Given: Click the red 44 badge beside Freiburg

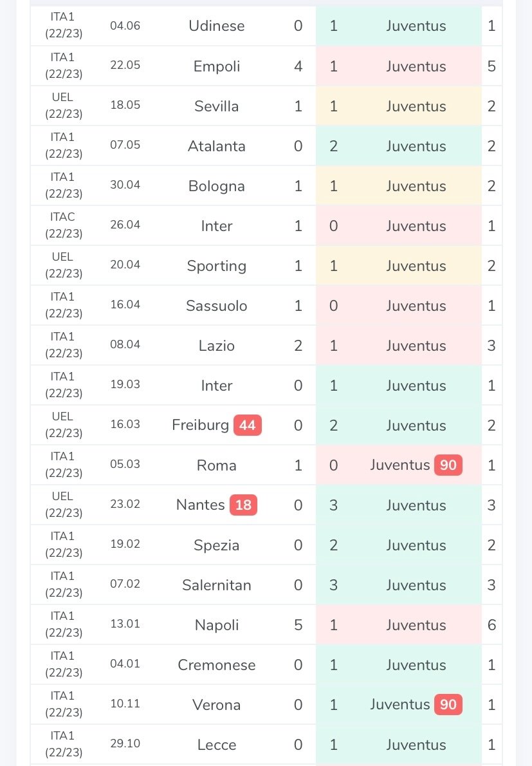Looking at the screenshot, I should (247, 425).
